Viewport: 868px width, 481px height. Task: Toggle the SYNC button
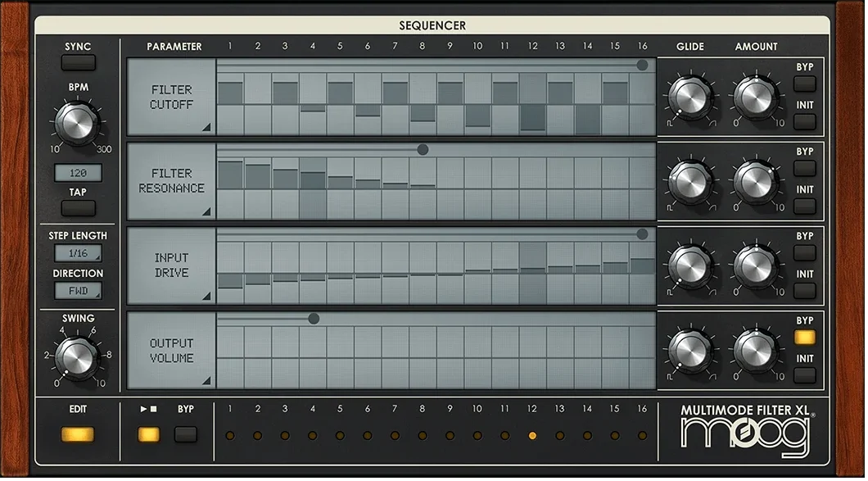[x=78, y=62]
